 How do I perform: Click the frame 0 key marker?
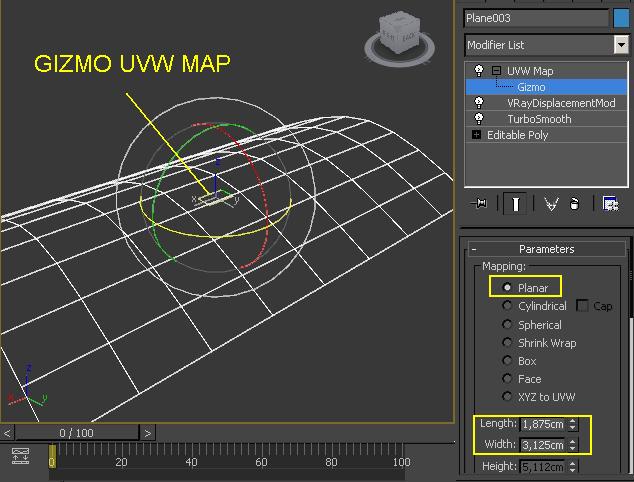tap(52, 457)
